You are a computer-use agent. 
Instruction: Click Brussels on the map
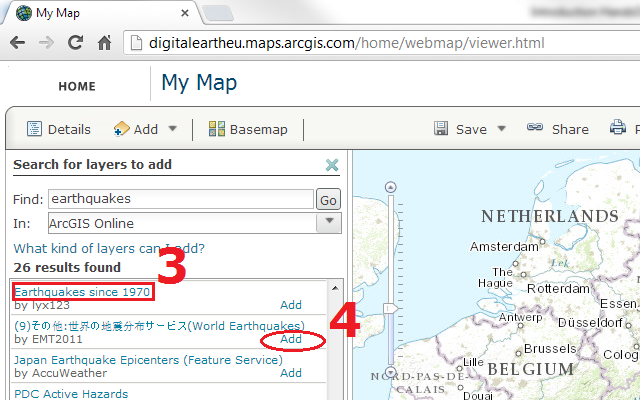tap(550, 349)
